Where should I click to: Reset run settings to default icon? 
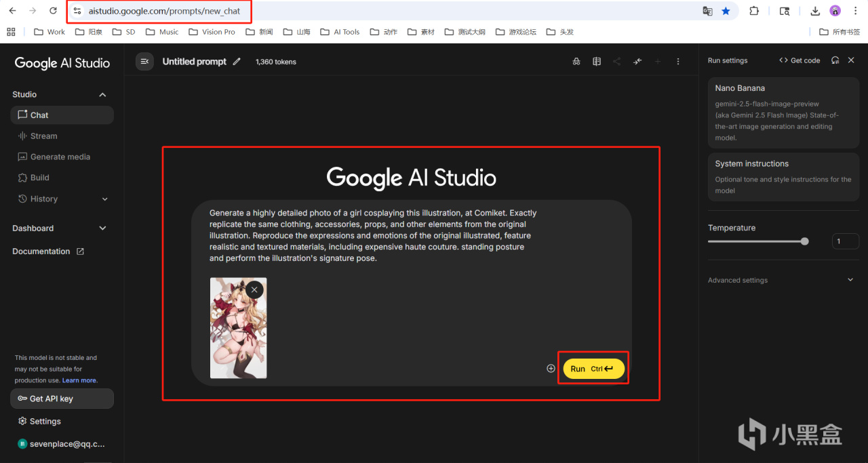(835, 60)
